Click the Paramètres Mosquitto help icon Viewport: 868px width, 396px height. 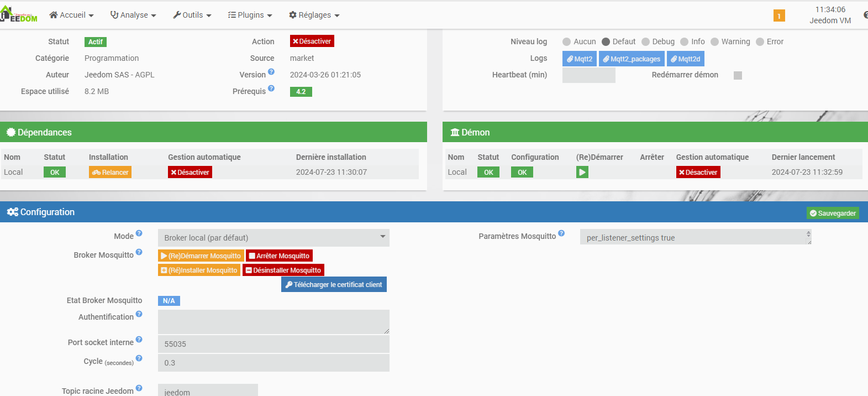(561, 233)
